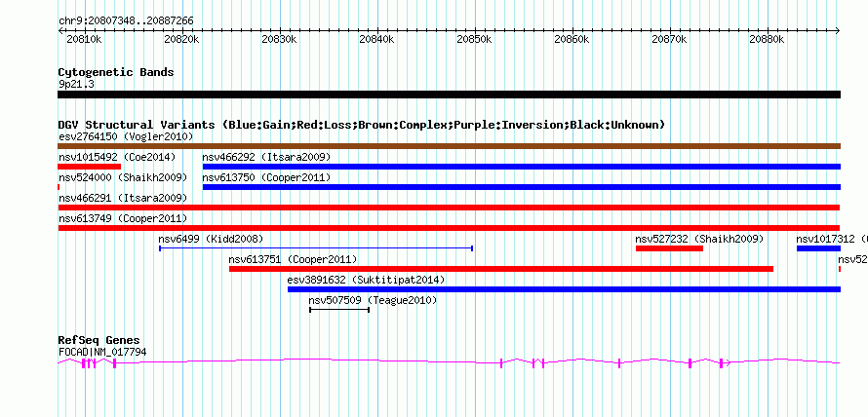868x417 pixels.
Task: Click the 20850k ruler tick label
Action: click(474, 39)
